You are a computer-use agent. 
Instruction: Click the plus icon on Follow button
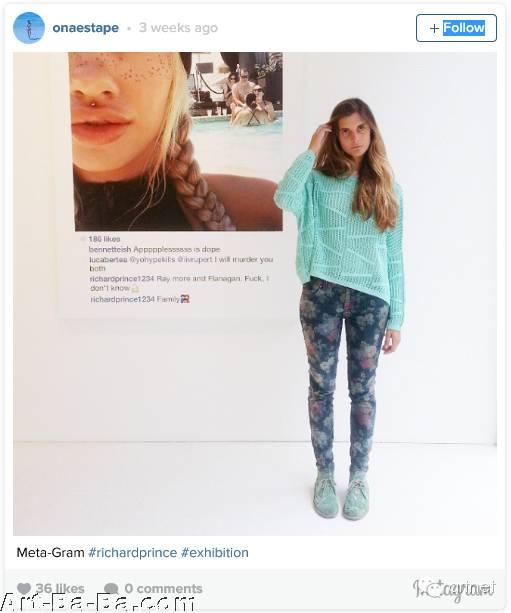[434, 28]
